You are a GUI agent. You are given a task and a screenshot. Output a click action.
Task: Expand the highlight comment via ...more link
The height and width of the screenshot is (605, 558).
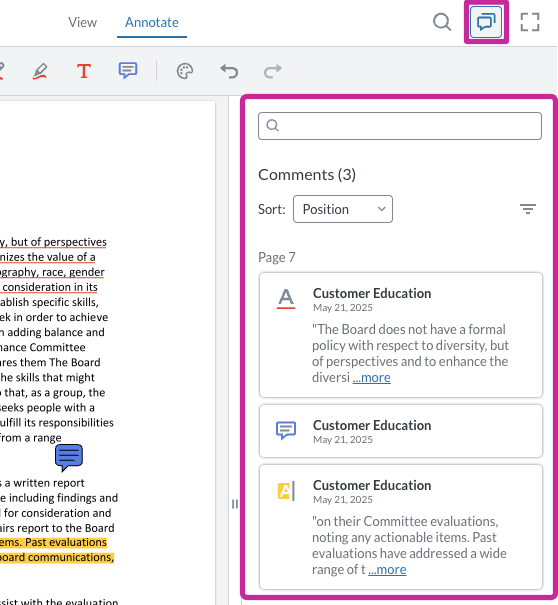coord(387,570)
